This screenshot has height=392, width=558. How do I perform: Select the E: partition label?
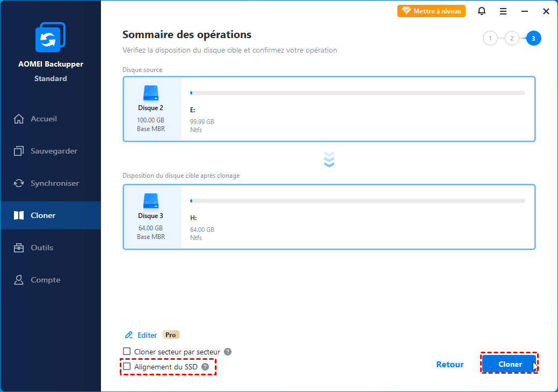[192, 110]
